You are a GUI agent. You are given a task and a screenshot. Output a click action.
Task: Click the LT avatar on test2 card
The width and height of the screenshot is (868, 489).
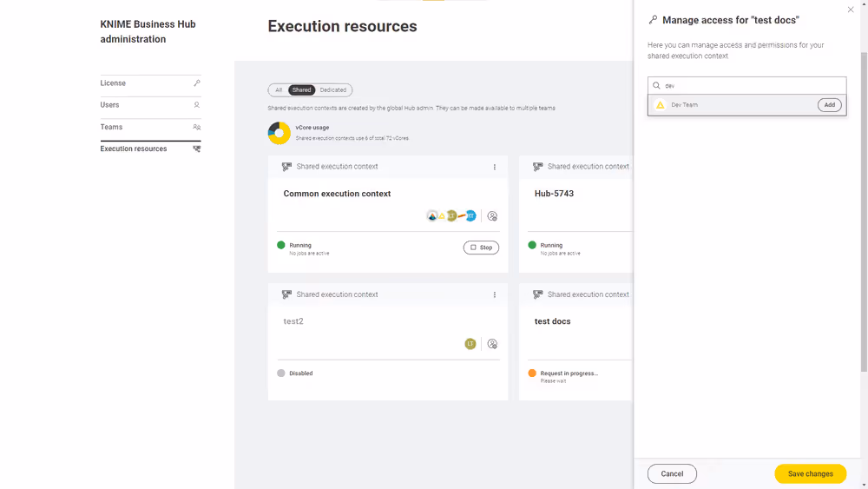click(x=470, y=344)
